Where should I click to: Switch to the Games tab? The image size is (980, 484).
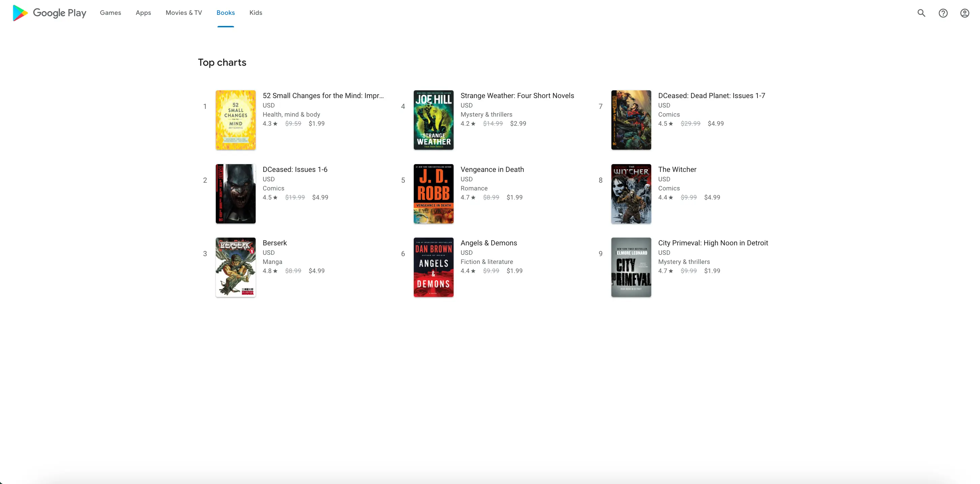110,12
